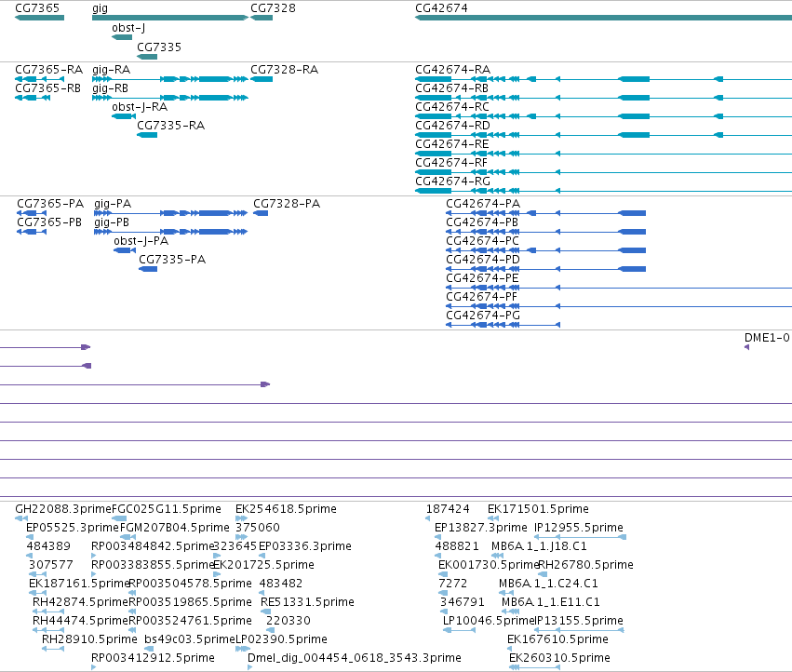Image resolution: width=792 pixels, height=672 pixels.
Task: Select RH26780.5prime EST label
Action: [586, 565]
